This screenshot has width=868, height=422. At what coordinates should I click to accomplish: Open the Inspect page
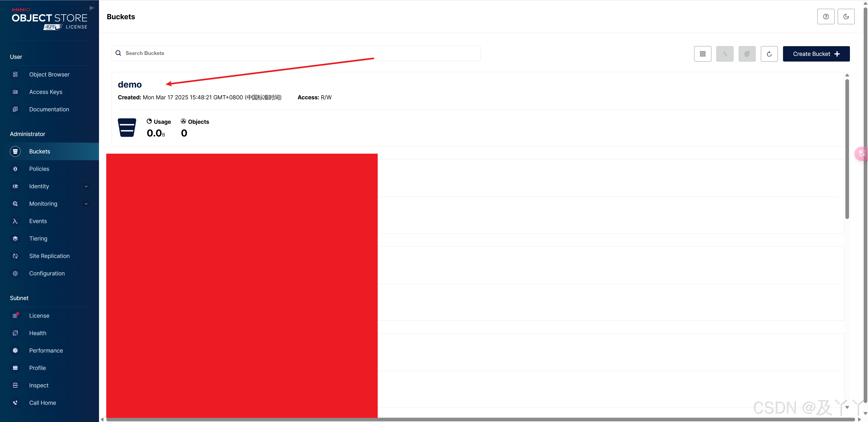coord(50,386)
